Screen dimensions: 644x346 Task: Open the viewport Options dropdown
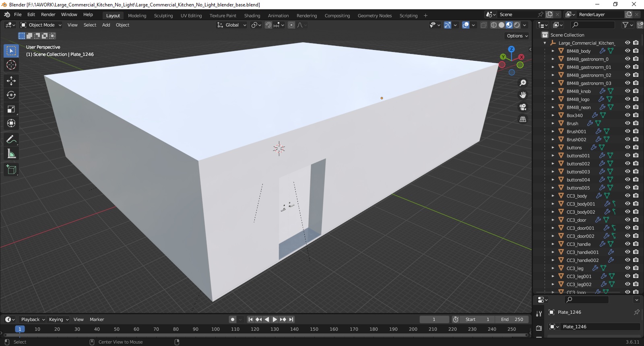coord(517,36)
